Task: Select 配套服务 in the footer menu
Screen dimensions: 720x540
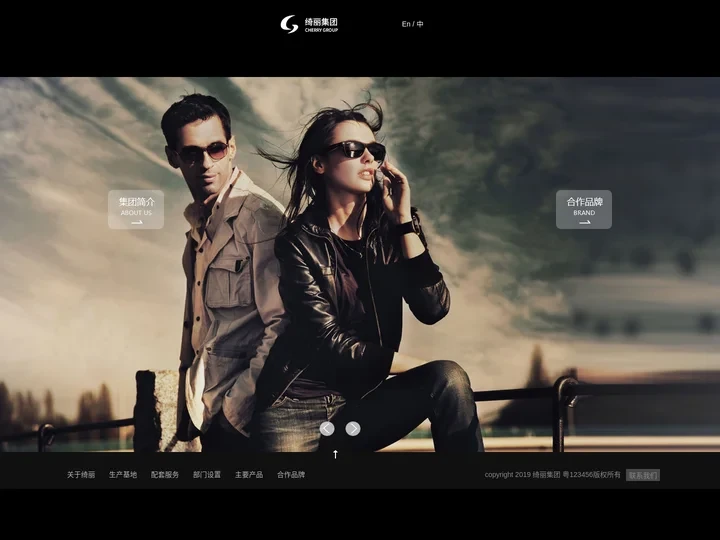Action: point(165,475)
